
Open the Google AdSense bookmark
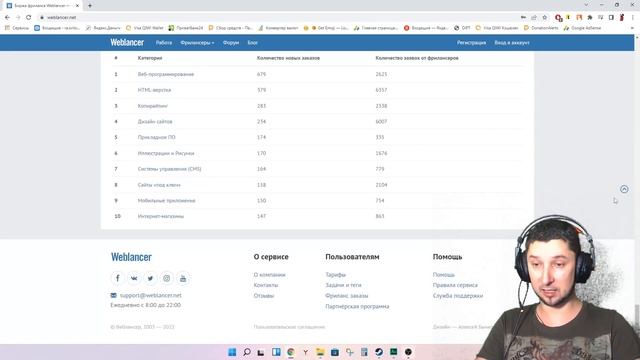tap(582, 28)
